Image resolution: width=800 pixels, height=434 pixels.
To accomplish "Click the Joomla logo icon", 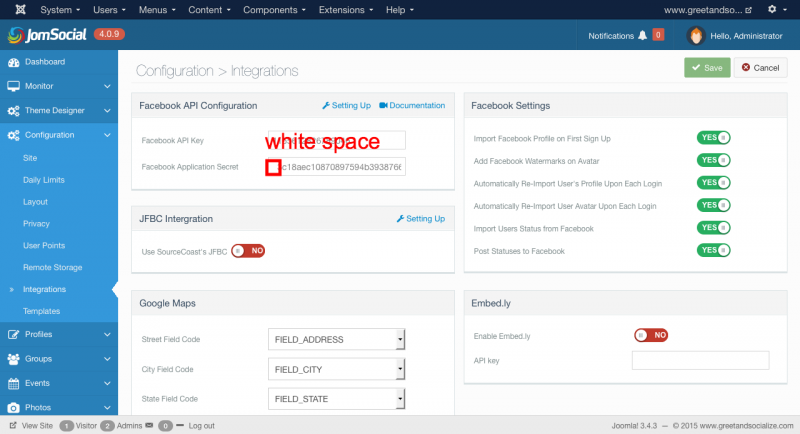I will tap(20, 10).
